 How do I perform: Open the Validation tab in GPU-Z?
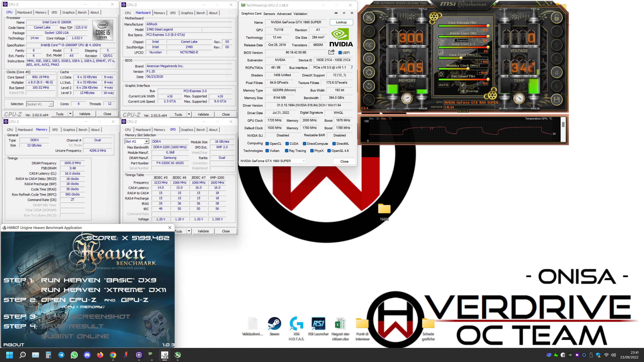coord(300,14)
